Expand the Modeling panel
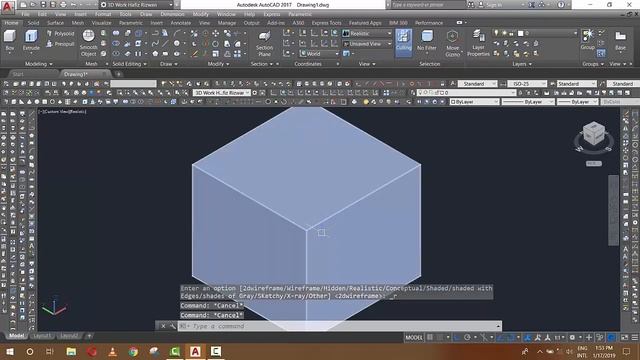The height and width of the screenshot is (360, 640). pyautogui.click(x=39, y=64)
